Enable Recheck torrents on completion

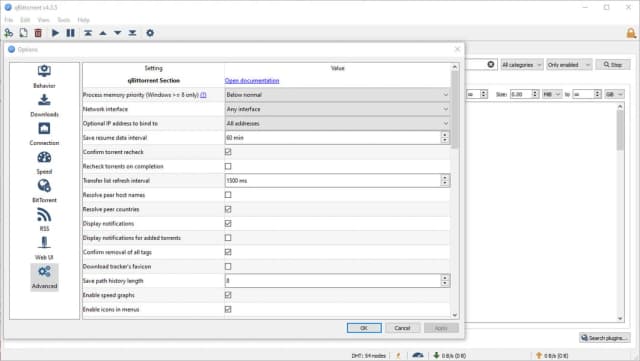[228, 166]
